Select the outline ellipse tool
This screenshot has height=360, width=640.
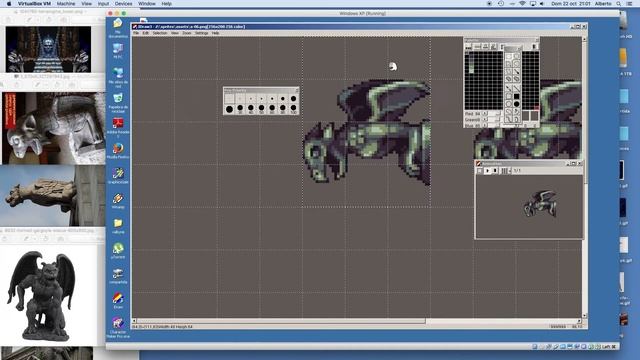[x=508, y=104]
